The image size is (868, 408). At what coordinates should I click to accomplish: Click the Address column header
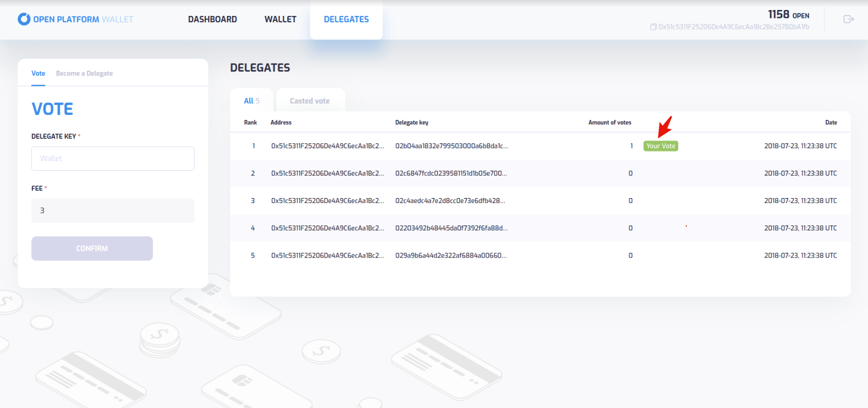[x=281, y=122]
